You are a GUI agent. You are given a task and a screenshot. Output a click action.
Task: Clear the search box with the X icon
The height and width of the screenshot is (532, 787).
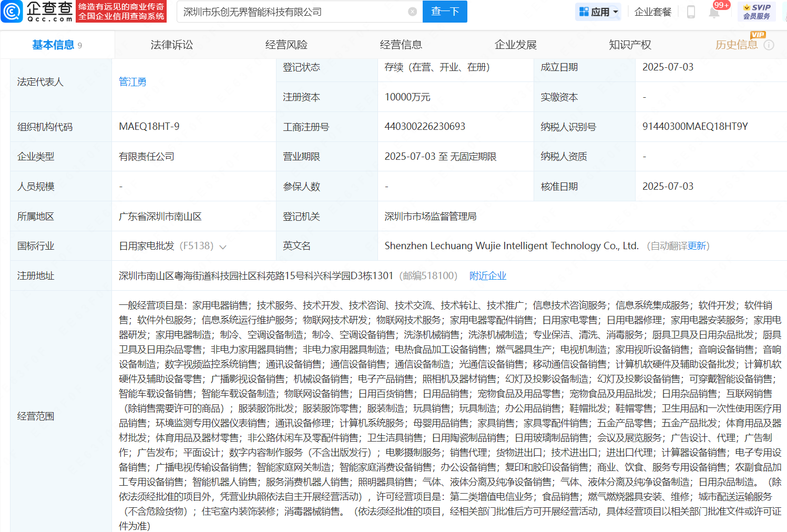pyautogui.click(x=413, y=12)
